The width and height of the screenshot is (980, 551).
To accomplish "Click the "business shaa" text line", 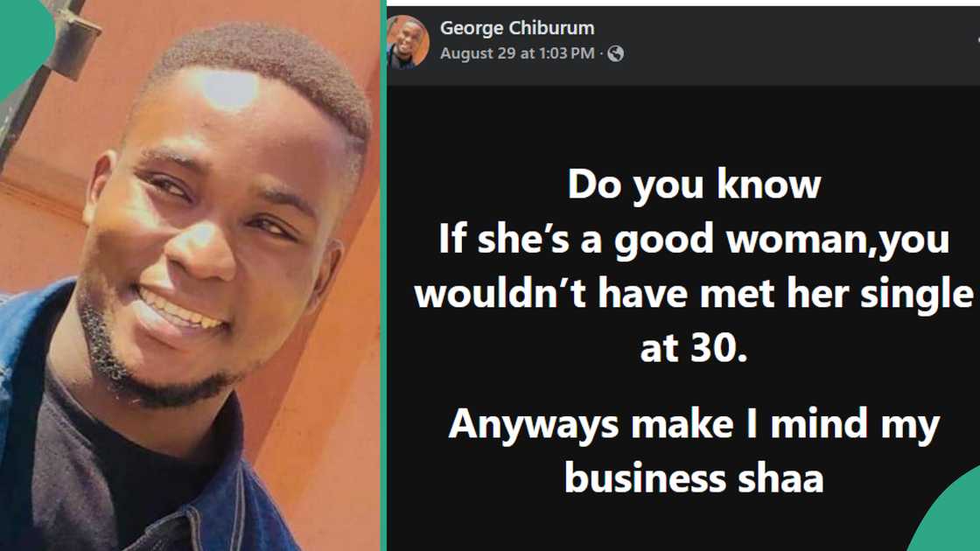I will [694, 478].
